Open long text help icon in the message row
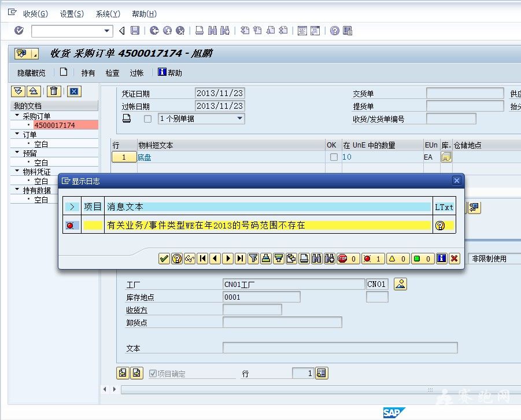 coord(440,226)
